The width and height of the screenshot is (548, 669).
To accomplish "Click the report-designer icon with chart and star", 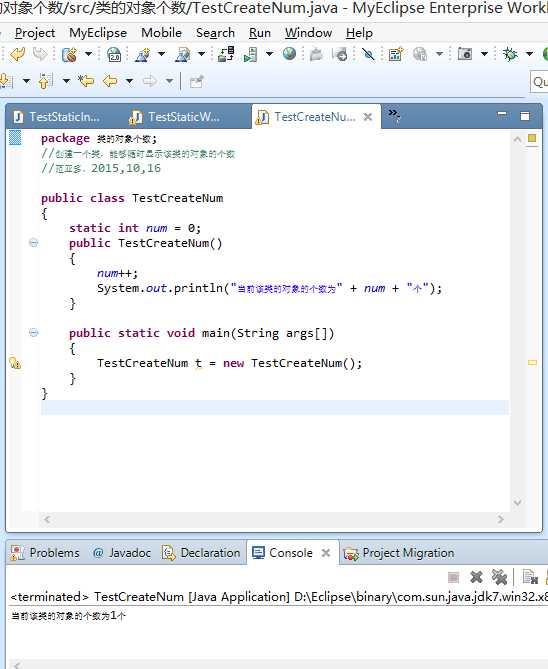I will [x=396, y=54].
